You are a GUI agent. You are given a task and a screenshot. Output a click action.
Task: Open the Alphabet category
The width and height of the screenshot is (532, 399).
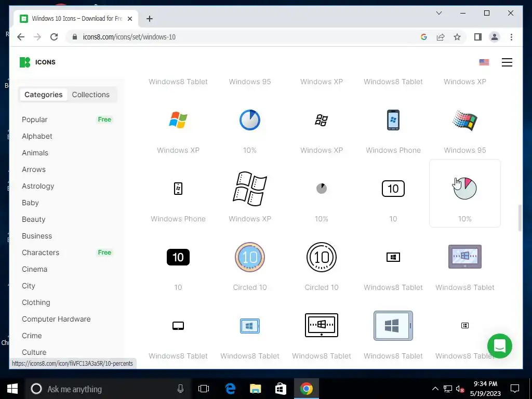pyautogui.click(x=37, y=137)
